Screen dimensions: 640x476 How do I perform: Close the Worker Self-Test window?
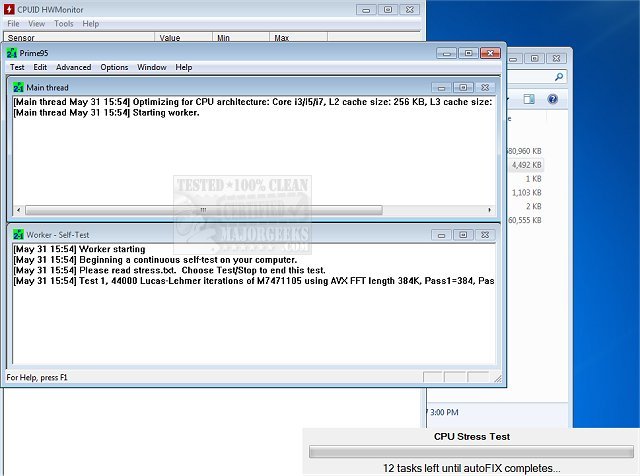(485, 235)
